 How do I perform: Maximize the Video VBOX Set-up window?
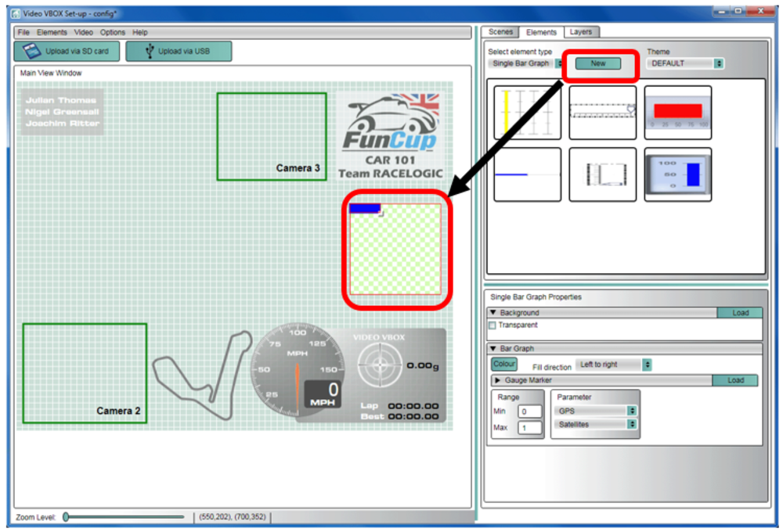point(738,11)
